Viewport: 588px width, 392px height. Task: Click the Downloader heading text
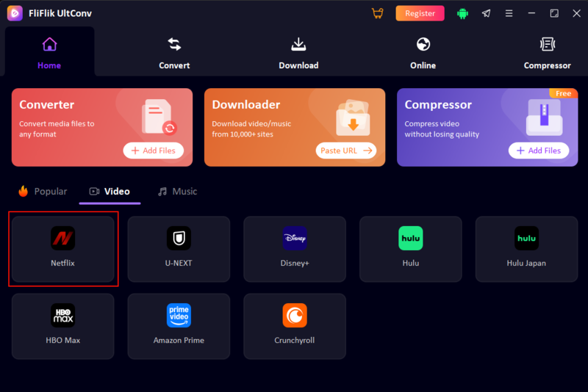point(246,104)
